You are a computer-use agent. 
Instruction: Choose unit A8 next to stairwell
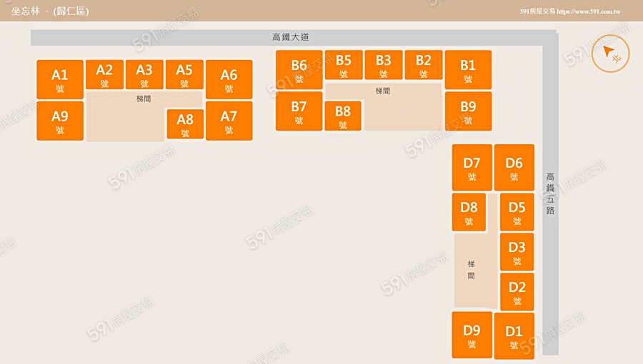tap(185, 124)
